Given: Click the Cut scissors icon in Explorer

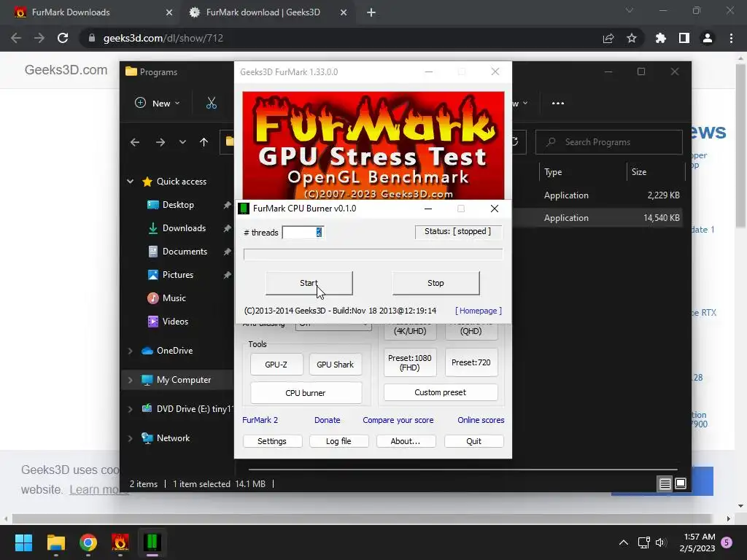Looking at the screenshot, I should [212, 103].
